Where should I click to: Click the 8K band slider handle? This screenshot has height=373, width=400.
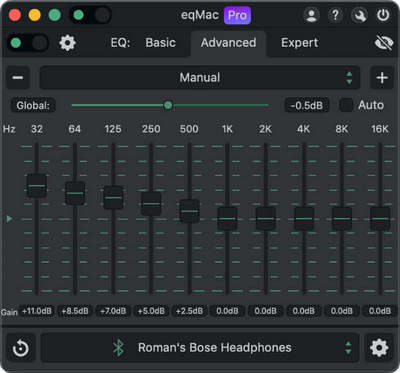[342, 219]
